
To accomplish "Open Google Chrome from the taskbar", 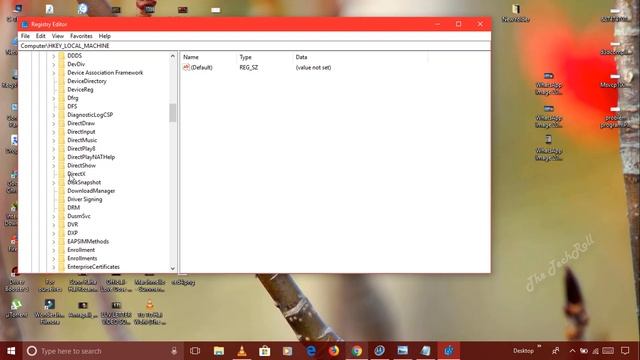I will coord(357,351).
